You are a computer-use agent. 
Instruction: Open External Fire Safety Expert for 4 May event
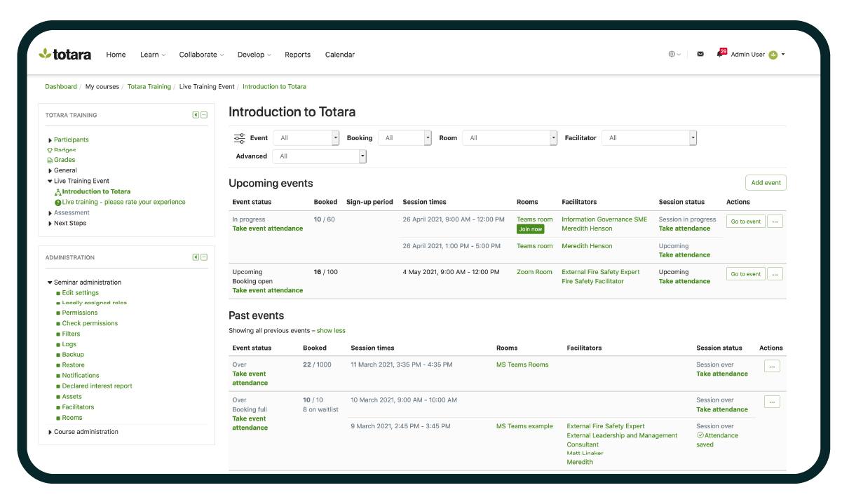[601, 272]
